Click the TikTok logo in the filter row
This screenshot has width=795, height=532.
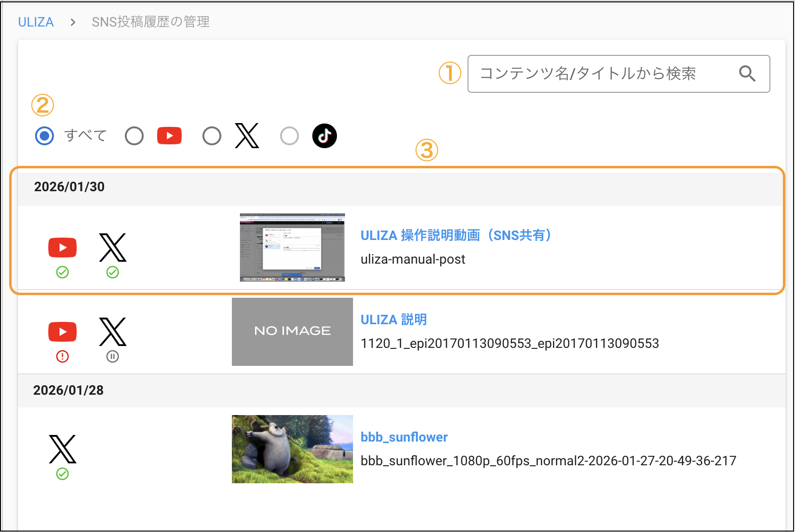tap(325, 136)
